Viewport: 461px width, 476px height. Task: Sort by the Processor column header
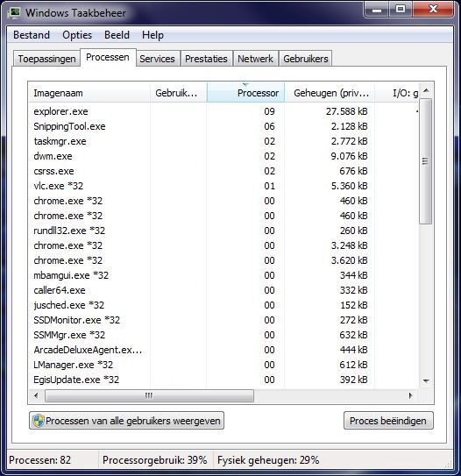245,93
